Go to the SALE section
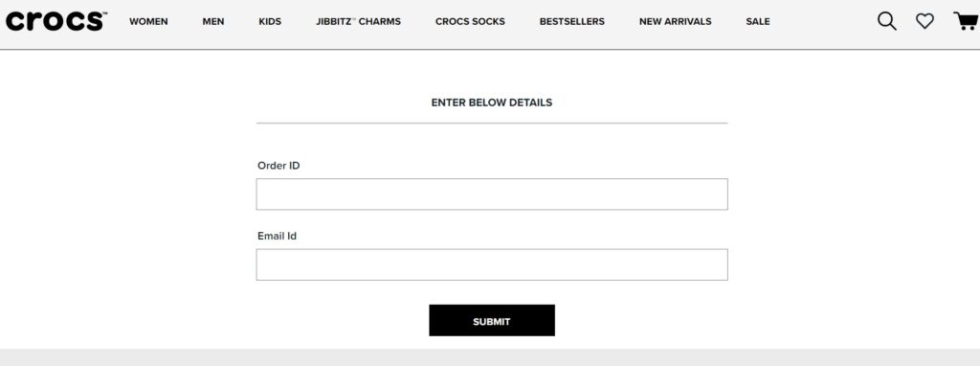 pos(758,21)
